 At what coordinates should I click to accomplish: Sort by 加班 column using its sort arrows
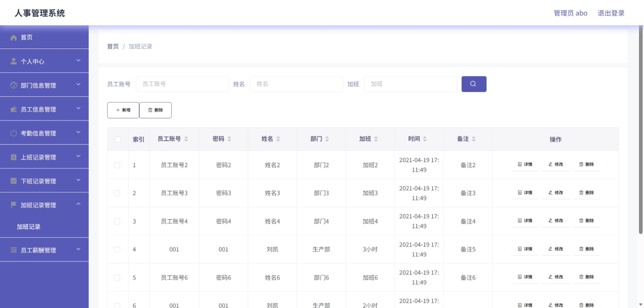pos(376,139)
